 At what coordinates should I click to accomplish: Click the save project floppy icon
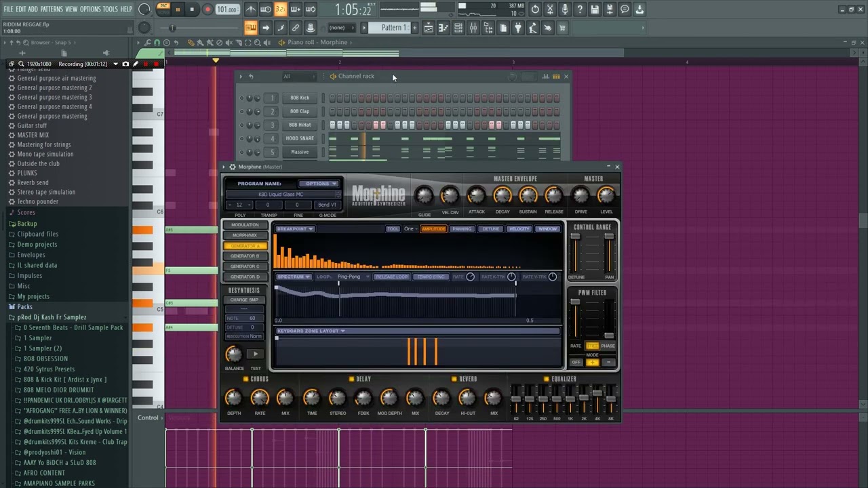point(595,9)
